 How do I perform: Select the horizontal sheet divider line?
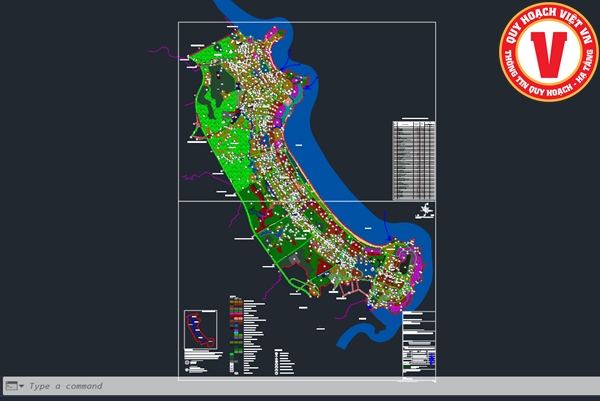pyautogui.click(x=300, y=201)
